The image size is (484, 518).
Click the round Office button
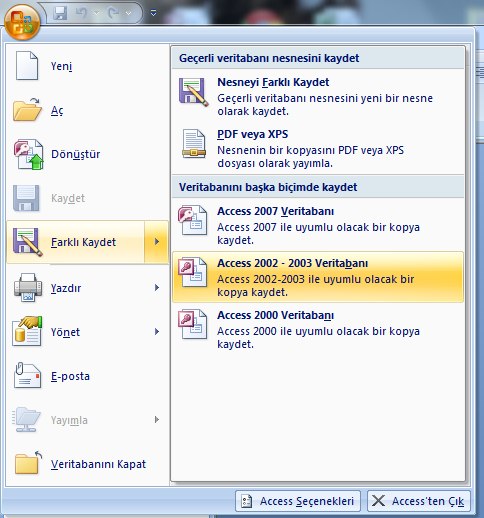coord(22,22)
